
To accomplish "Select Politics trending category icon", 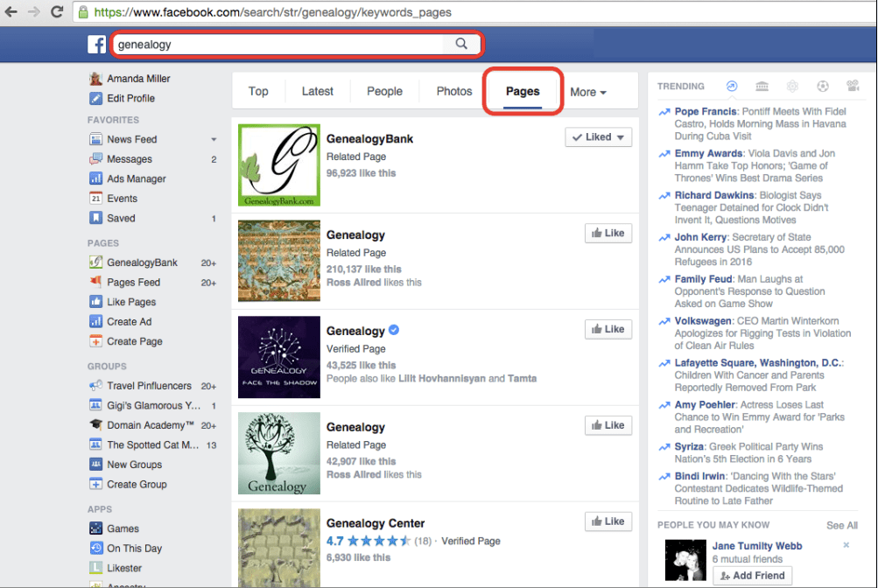I will [x=762, y=86].
